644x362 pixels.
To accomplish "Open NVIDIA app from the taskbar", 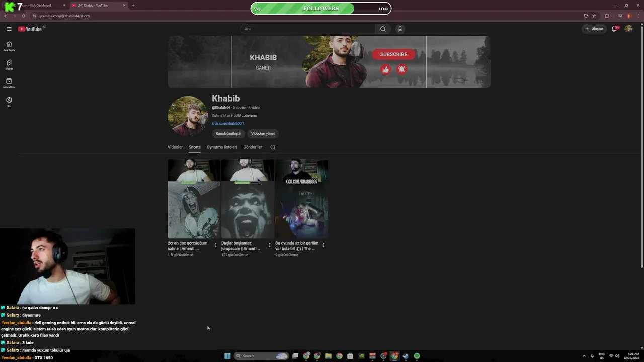I will pyautogui.click(x=361, y=356).
